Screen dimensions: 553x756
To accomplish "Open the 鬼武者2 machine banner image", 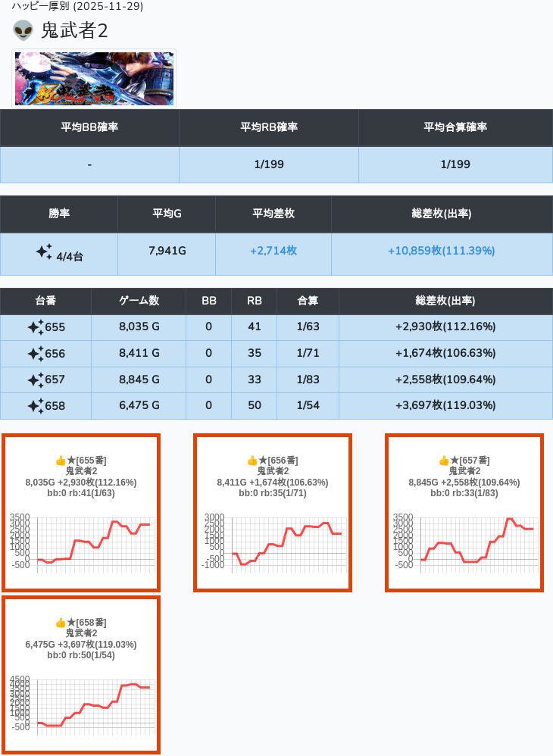I will (95, 79).
